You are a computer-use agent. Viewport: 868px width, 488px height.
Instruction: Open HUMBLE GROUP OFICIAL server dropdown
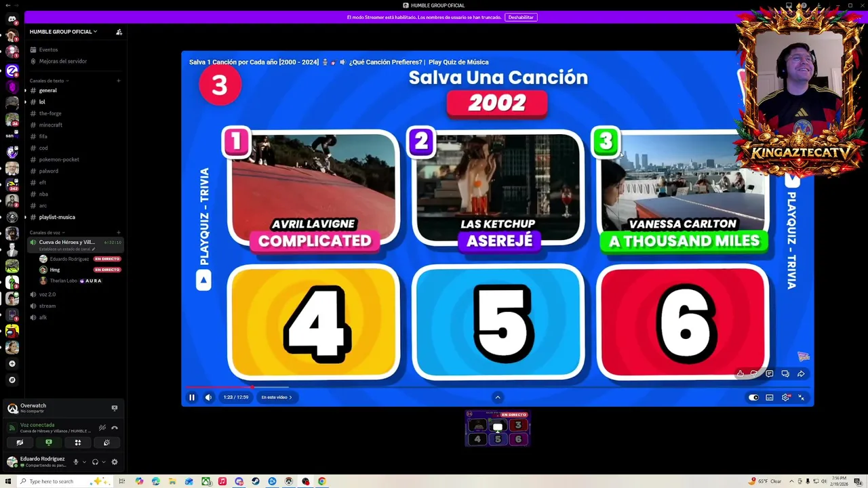click(63, 32)
